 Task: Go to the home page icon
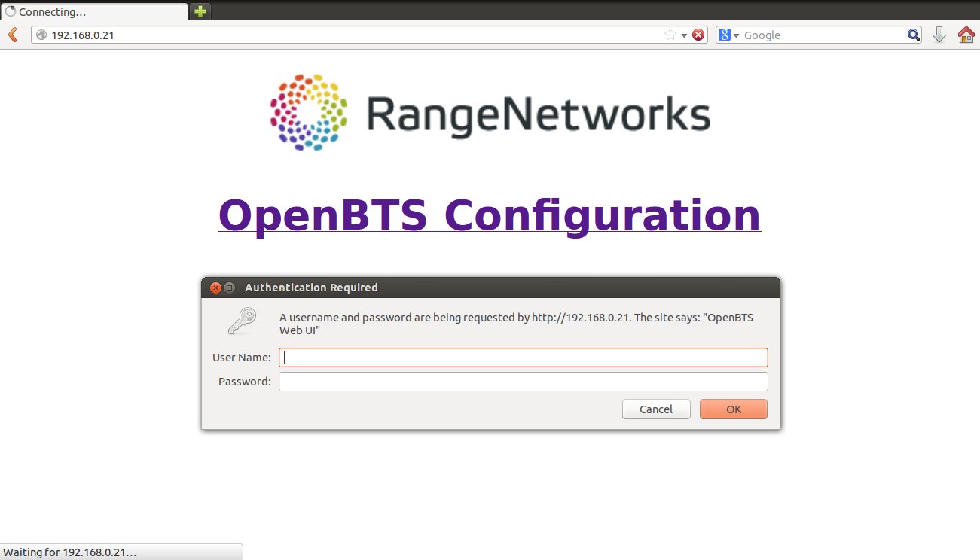click(x=966, y=35)
